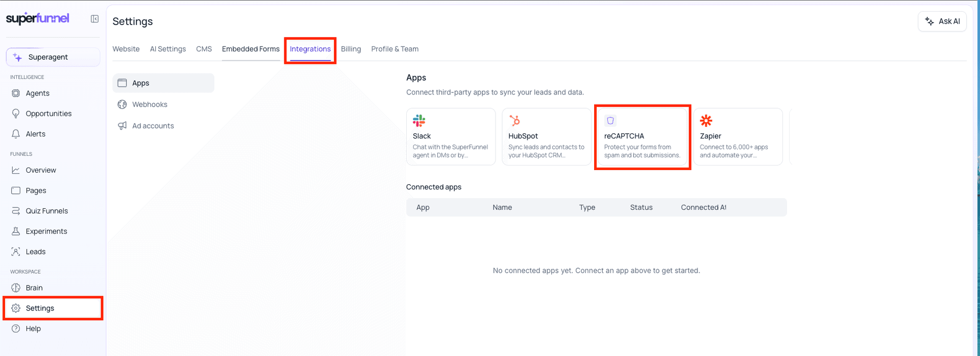Click the SuperFunnel logo

pyautogui.click(x=37, y=18)
